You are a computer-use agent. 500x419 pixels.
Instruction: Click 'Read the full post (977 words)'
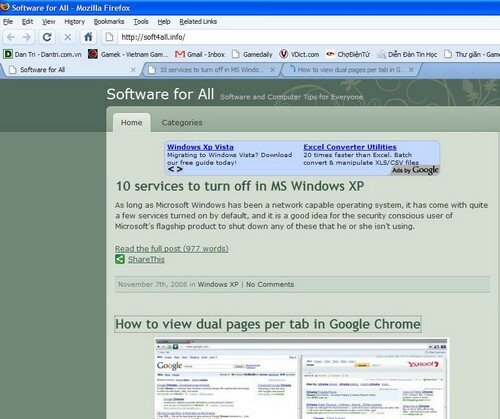tap(172, 249)
